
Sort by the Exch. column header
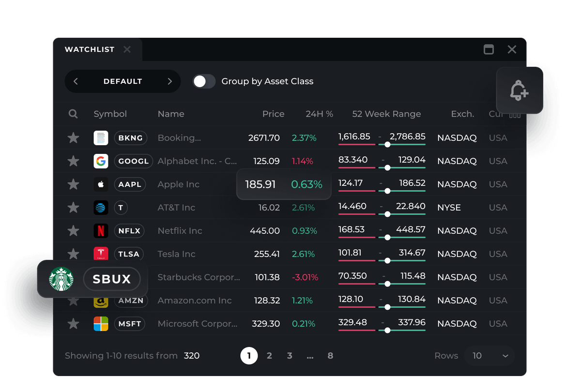(x=462, y=114)
